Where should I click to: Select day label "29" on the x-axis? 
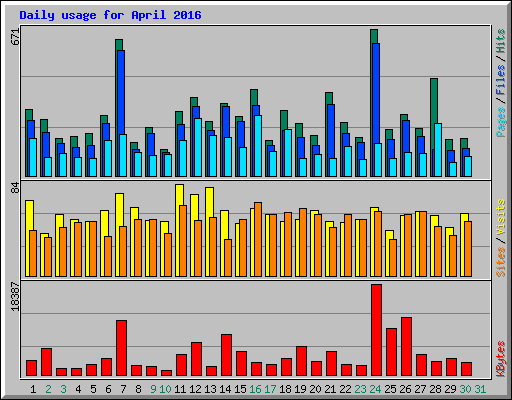click(450, 389)
